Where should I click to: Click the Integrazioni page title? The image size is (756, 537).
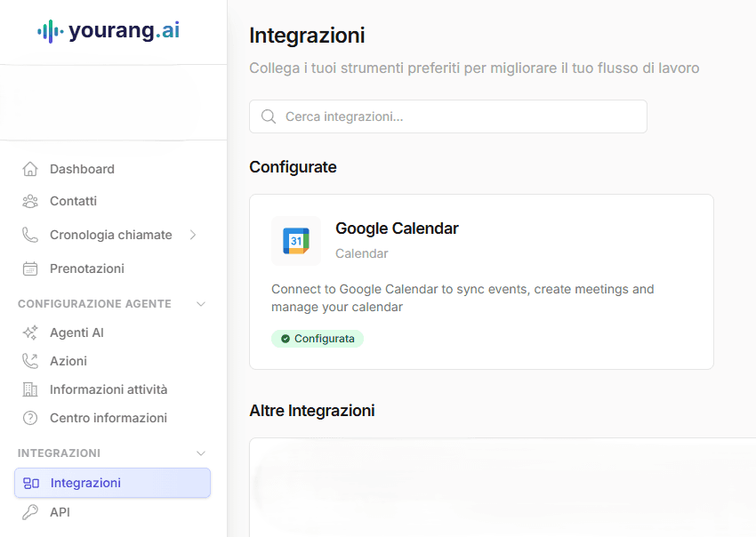(x=307, y=36)
